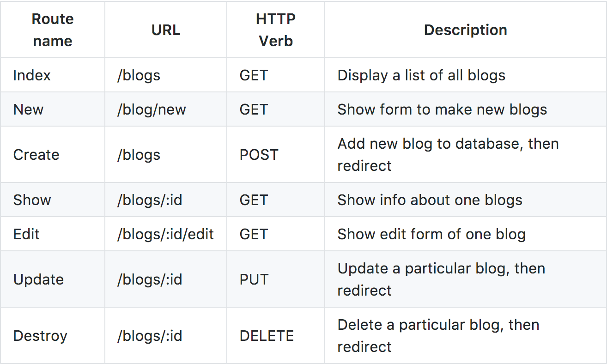Click the 'Route name' column header
Screen dimensions: 607x364
pyautogui.click(x=53, y=30)
